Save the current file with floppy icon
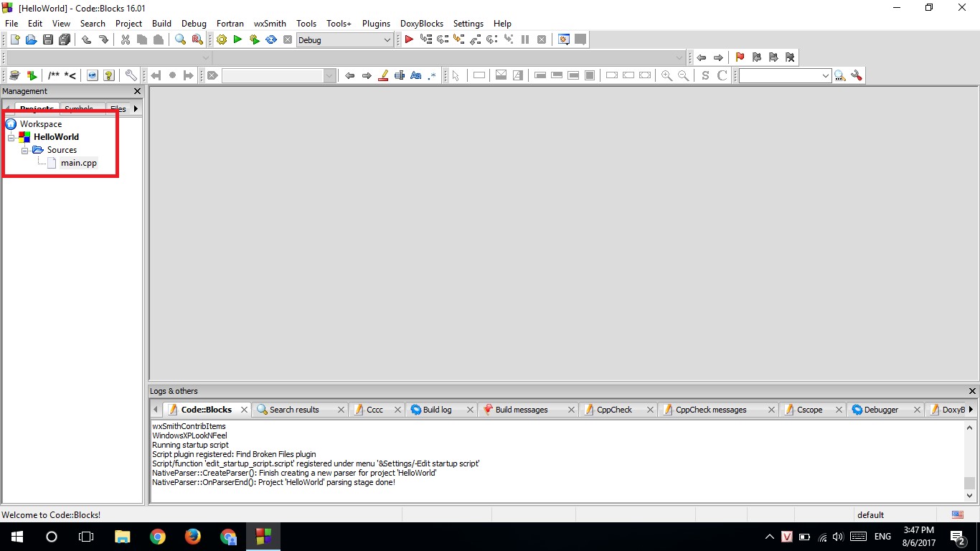This screenshot has height=551, width=980. (47, 40)
